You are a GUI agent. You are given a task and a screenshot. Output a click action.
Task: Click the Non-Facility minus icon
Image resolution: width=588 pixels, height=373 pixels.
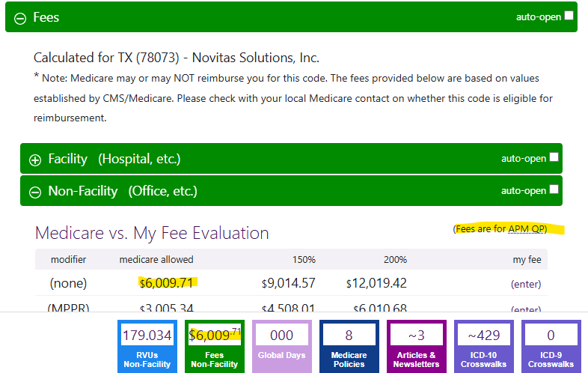[35, 192]
